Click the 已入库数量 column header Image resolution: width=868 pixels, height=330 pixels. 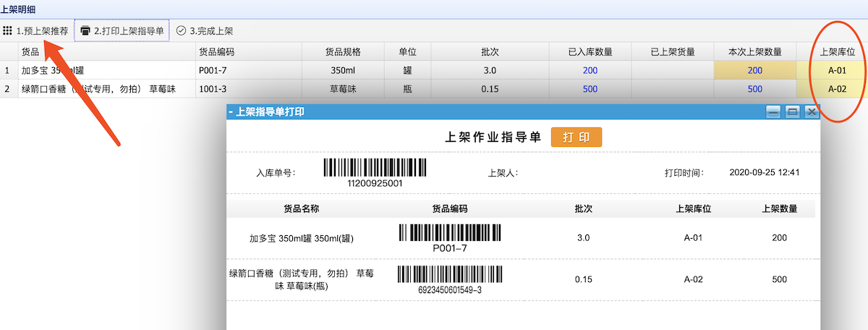click(590, 51)
